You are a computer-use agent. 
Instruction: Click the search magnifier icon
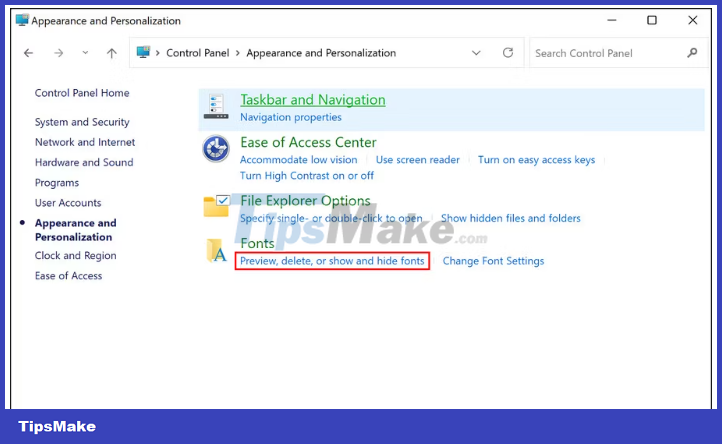pos(692,53)
